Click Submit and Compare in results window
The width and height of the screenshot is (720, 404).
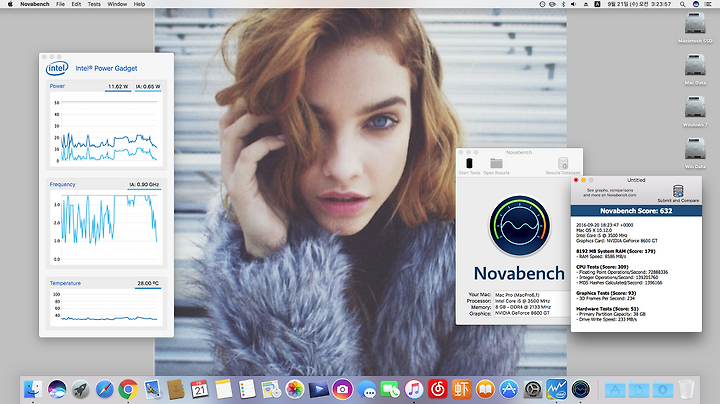click(x=678, y=194)
